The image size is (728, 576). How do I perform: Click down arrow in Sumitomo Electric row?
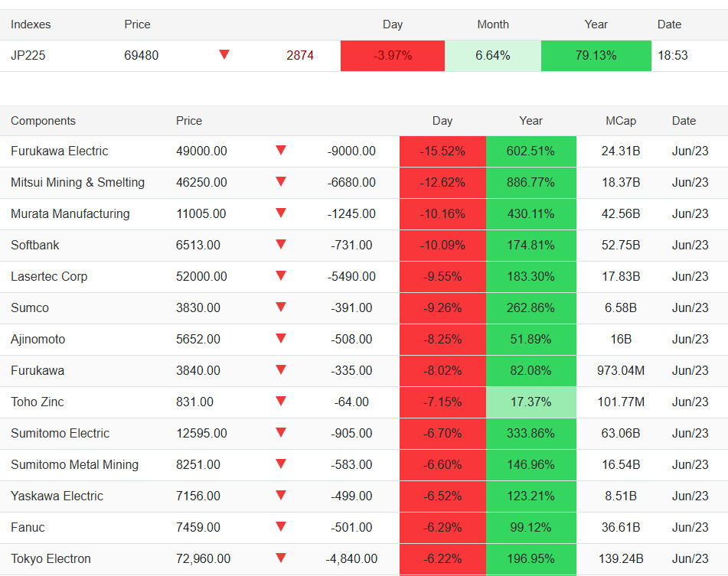[280, 432]
